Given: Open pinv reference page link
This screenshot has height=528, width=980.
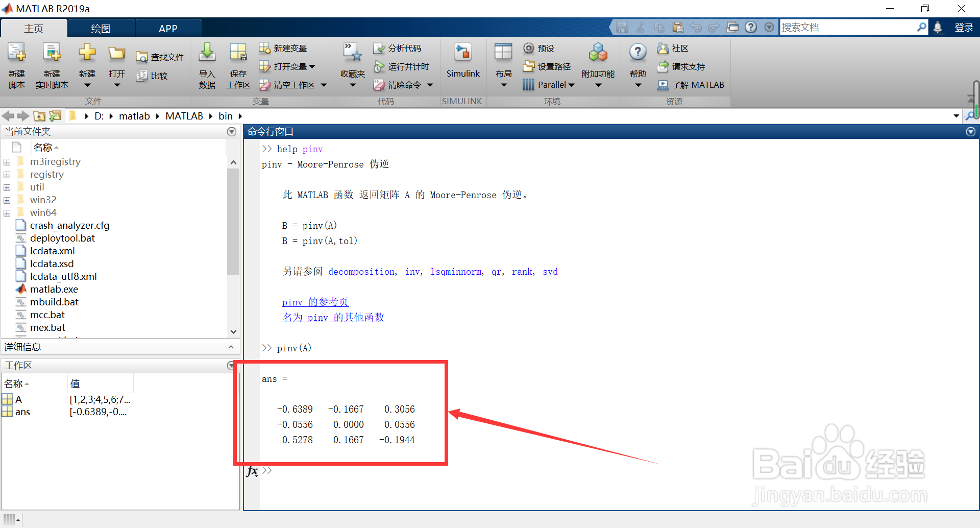Looking at the screenshot, I should pos(315,302).
